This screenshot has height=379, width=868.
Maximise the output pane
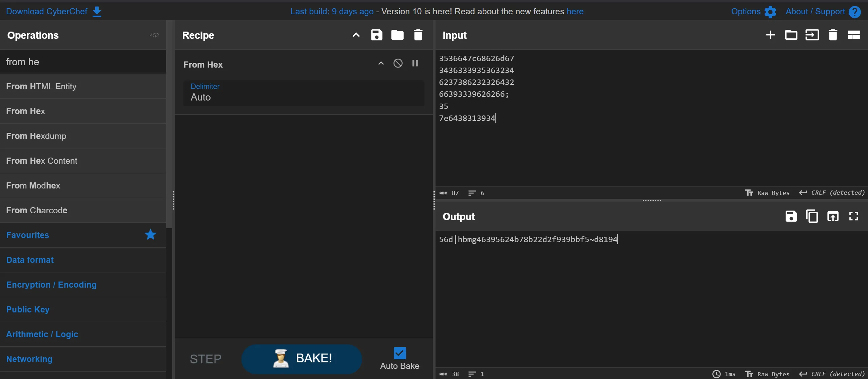[x=853, y=216]
